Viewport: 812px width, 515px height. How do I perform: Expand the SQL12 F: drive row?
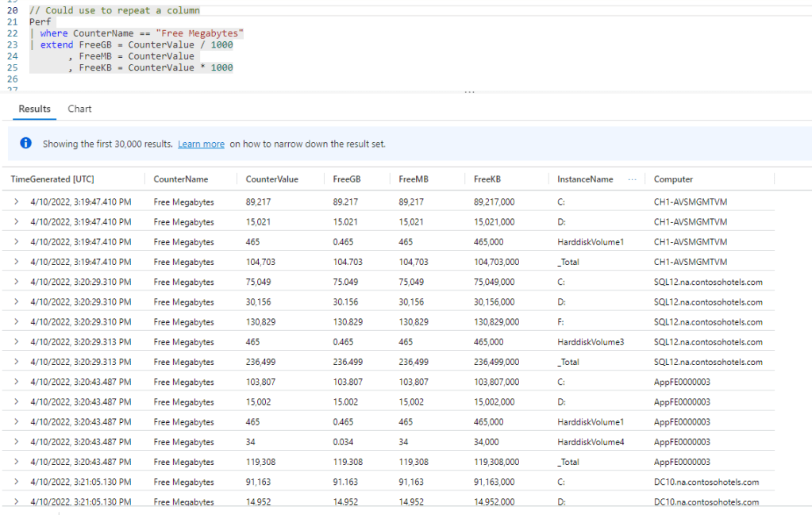[x=16, y=322]
